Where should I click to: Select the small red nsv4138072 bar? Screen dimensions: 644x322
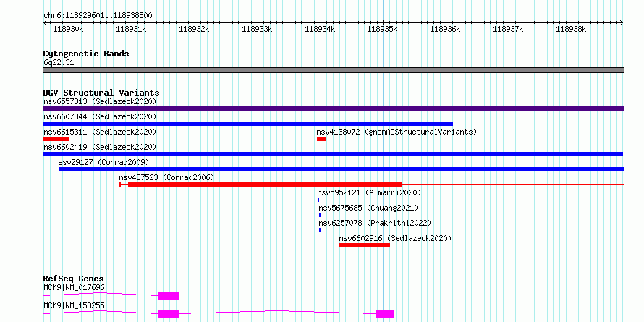coord(321,139)
